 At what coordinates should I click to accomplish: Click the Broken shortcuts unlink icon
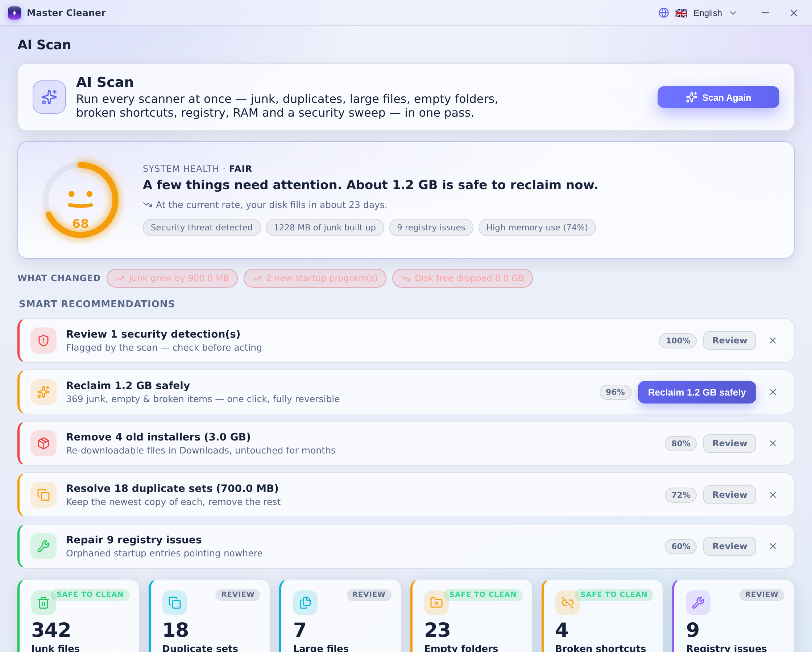tap(568, 603)
